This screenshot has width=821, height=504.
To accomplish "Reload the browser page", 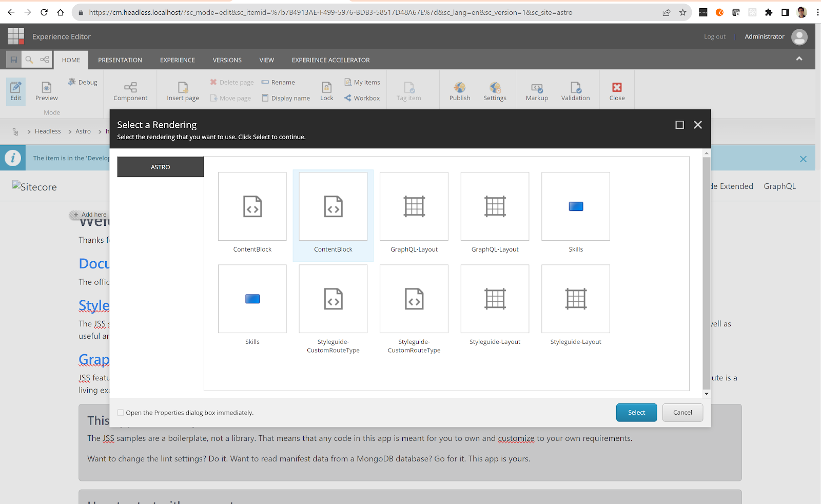I will click(x=44, y=12).
